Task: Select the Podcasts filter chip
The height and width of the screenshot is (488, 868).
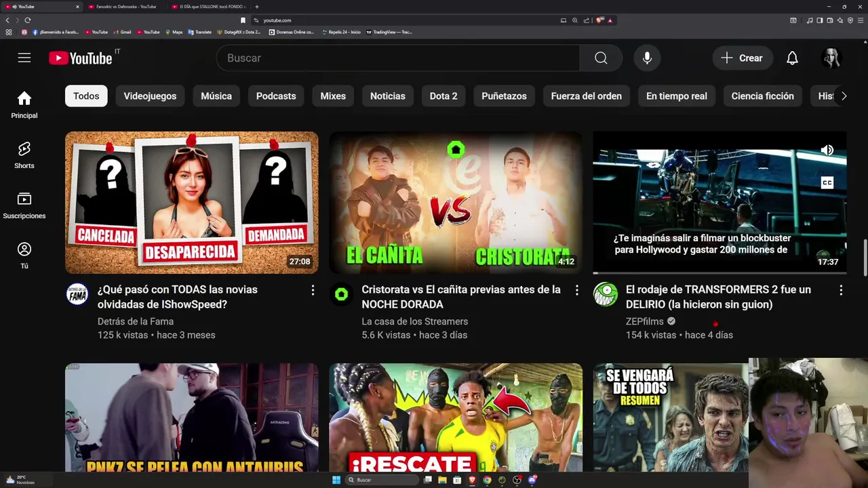Action: (276, 96)
